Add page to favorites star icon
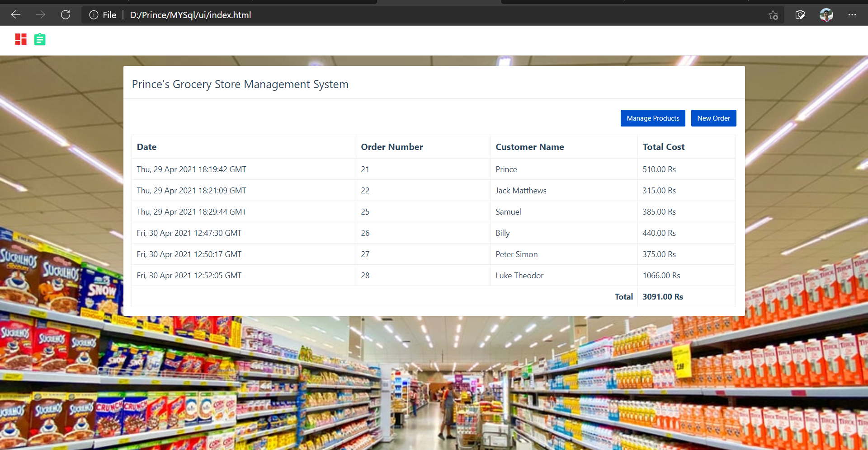This screenshot has height=450, width=868. (773, 15)
